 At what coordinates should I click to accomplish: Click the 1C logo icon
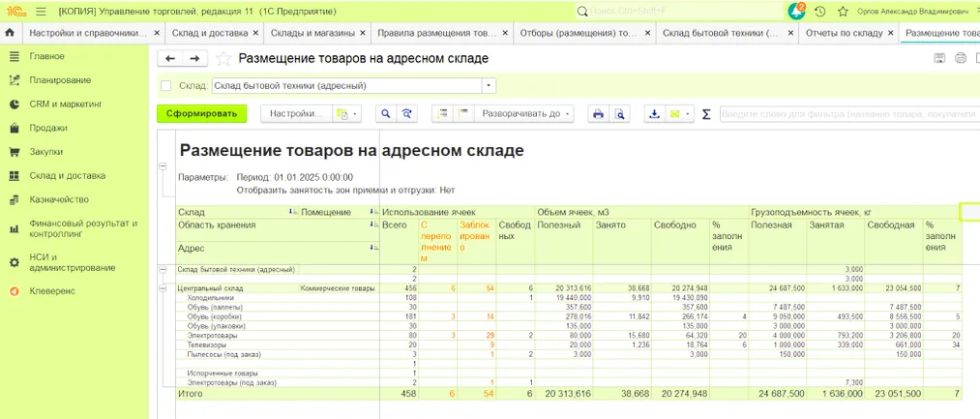15,12
